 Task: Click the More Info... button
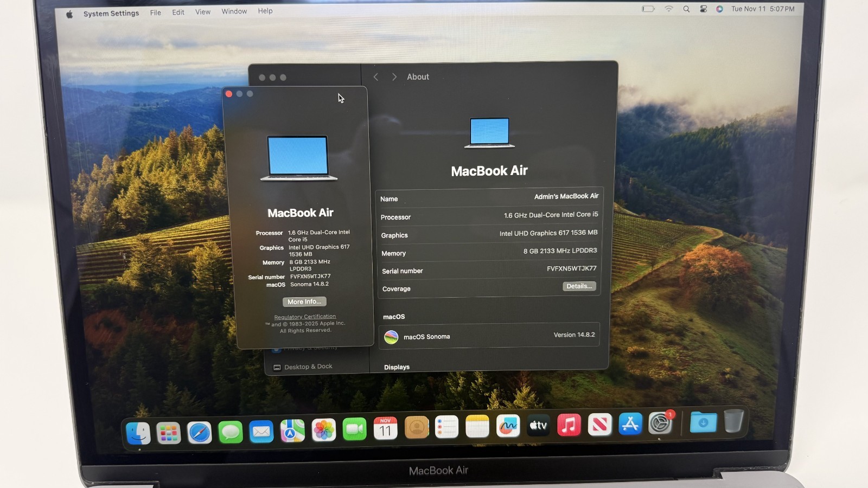click(x=304, y=302)
